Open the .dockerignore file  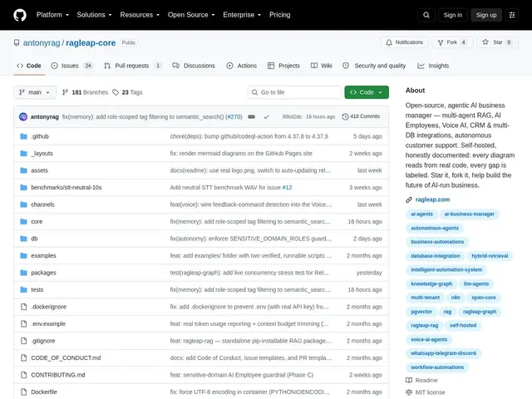pos(49,307)
